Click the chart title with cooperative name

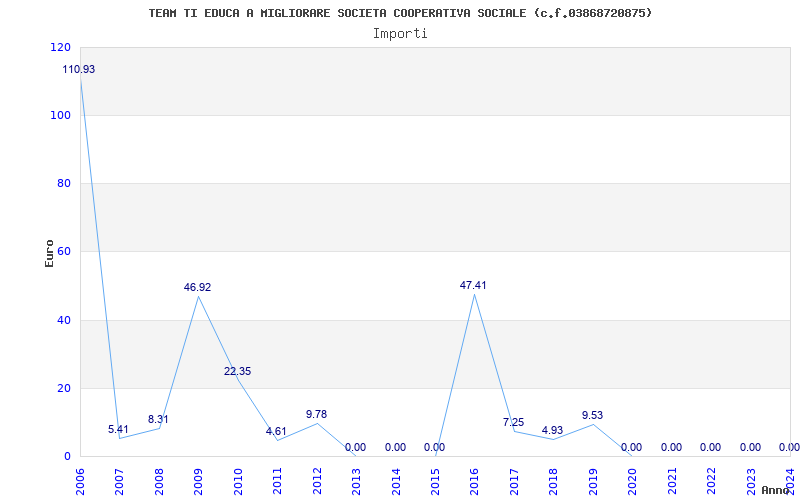(x=400, y=13)
